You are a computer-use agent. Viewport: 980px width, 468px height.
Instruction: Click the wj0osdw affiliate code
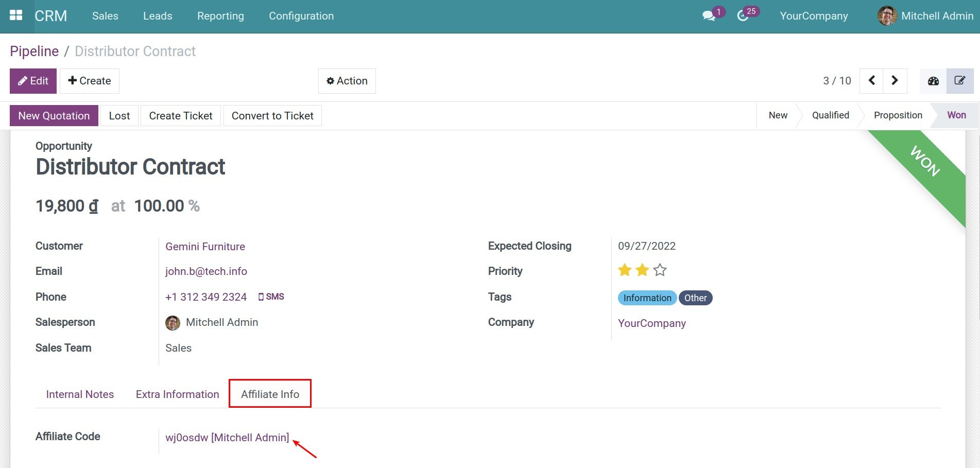[227, 437]
